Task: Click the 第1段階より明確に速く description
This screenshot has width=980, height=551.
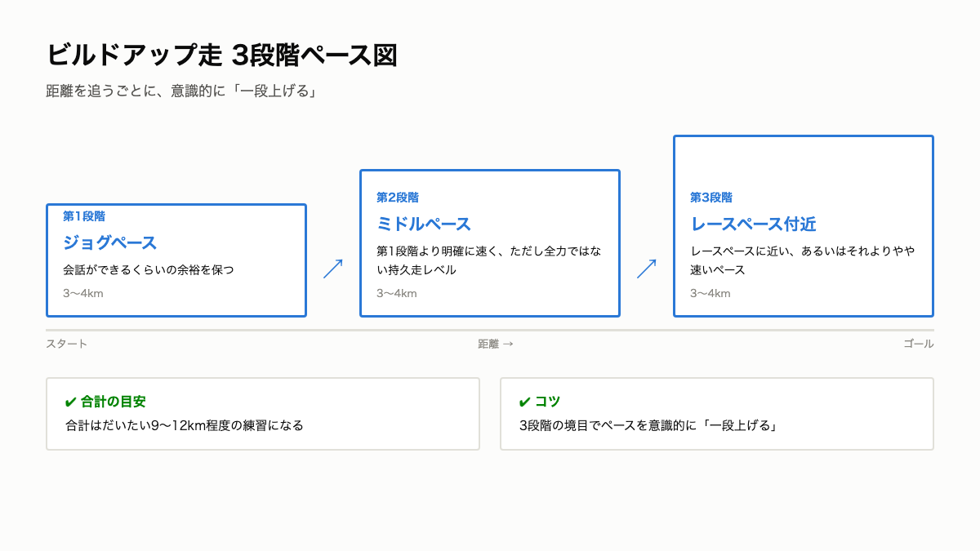Action: [489, 260]
